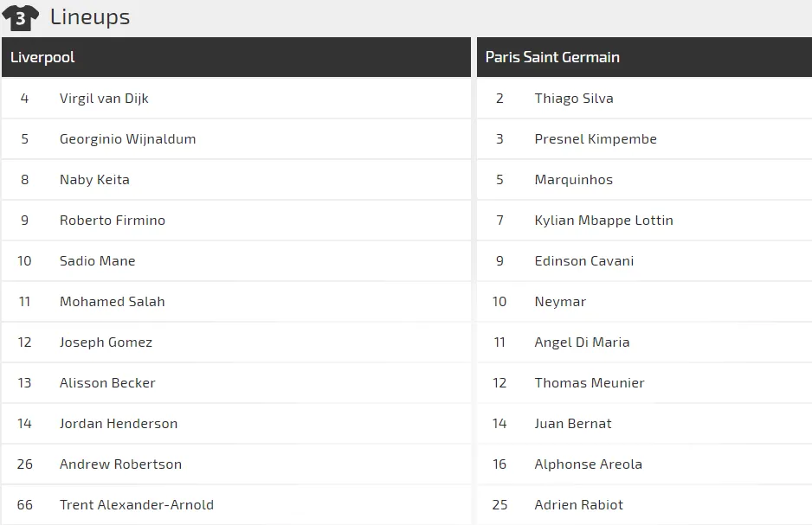Open Angel Di Maria's player entry
This screenshot has width=812, height=525.
582,343
